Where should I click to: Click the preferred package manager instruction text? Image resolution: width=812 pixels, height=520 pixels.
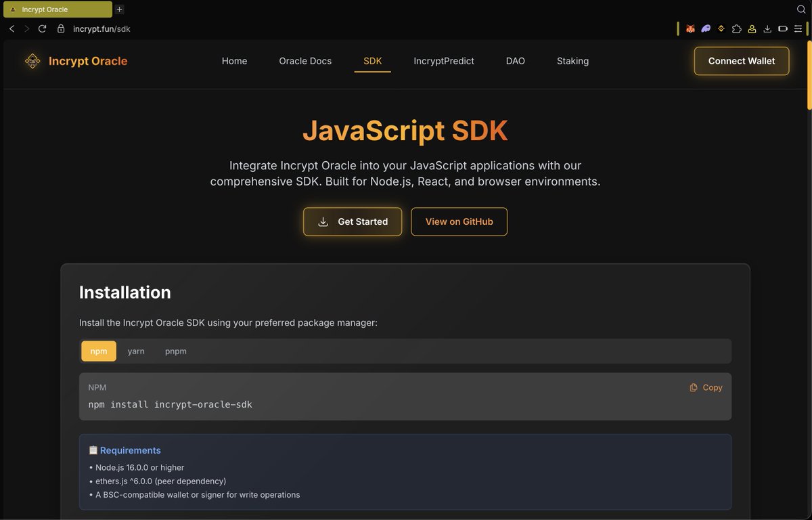tap(228, 323)
